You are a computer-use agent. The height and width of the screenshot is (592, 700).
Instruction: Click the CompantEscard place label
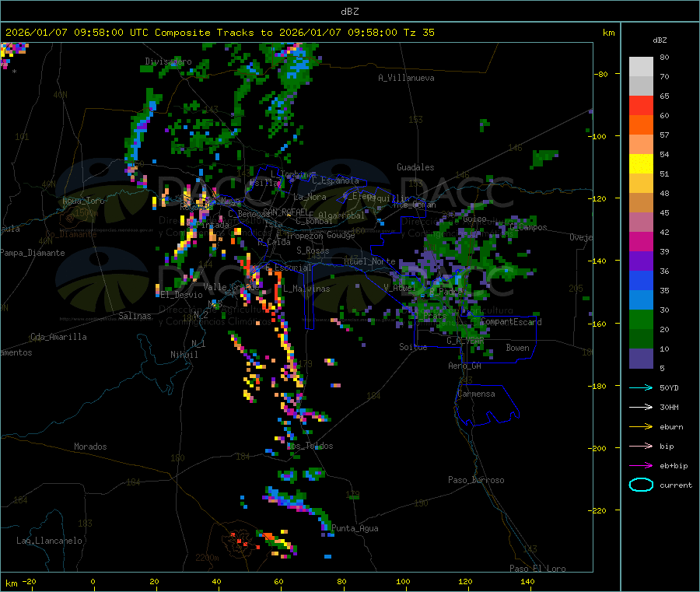tap(511, 322)
